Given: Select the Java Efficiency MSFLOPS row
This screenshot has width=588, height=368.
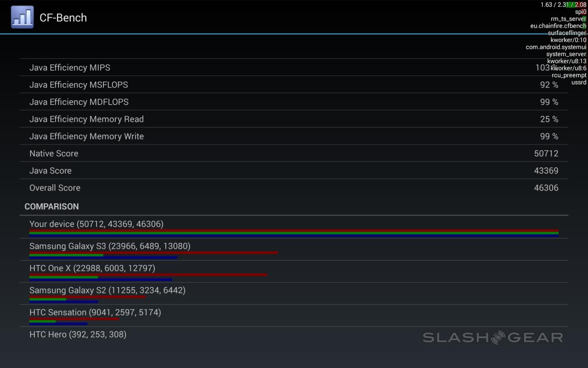Looking at the screenshot, I should coord(293,85).
